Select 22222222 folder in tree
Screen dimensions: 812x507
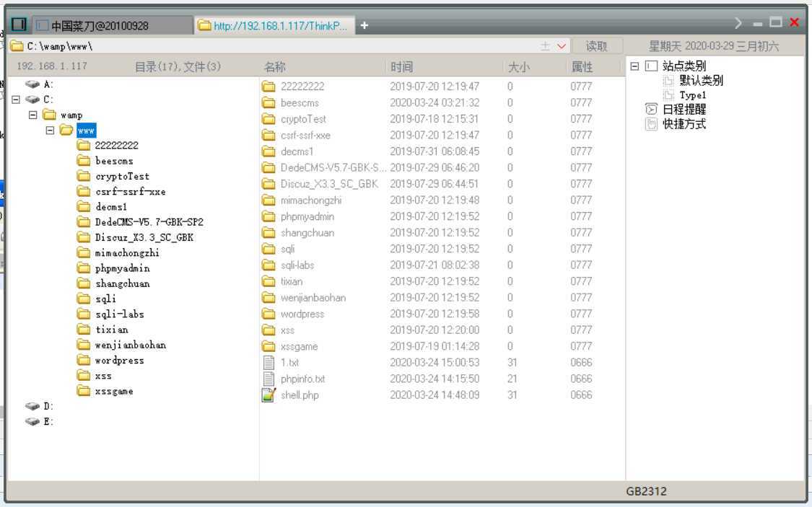pyautogui.click(x=116, y=146)
